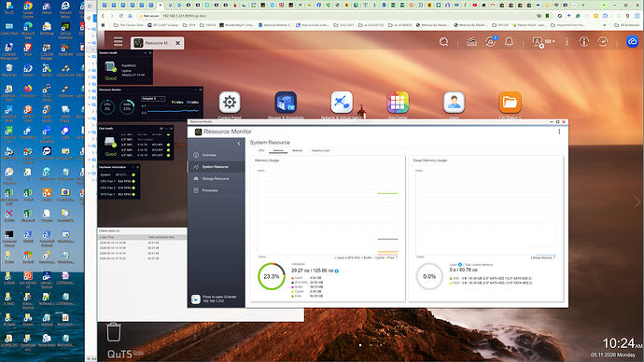
Task: Select the first desktop page indicator dot
Action: pos(360,345)
